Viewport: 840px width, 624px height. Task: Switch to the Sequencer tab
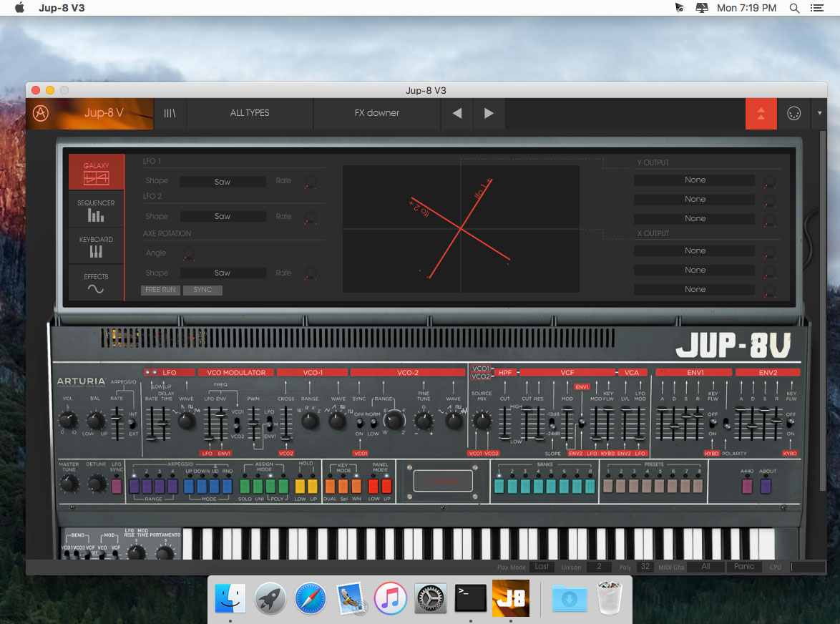[96, 210]
